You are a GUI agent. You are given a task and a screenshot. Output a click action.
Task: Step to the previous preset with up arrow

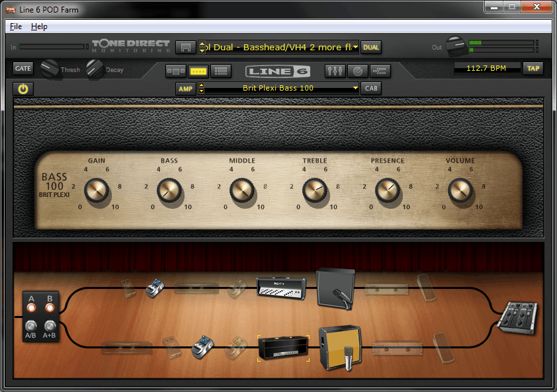202,44
